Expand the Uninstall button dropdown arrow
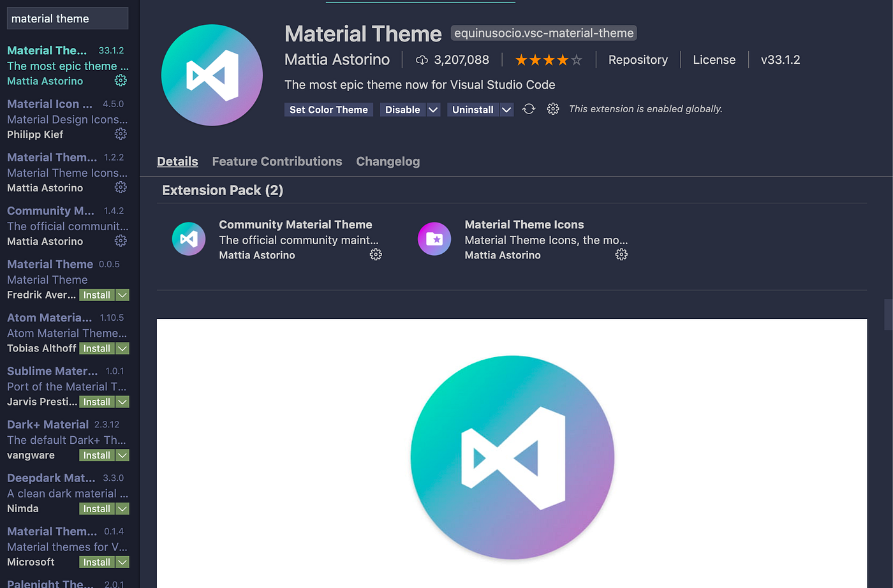 (x=506, y=109)
